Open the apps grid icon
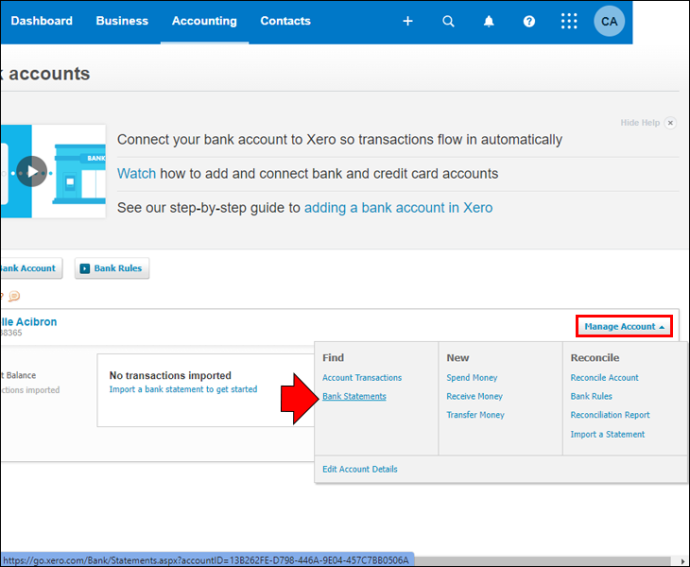This screenshot has height=567, width=690. (x=569, y=21)
